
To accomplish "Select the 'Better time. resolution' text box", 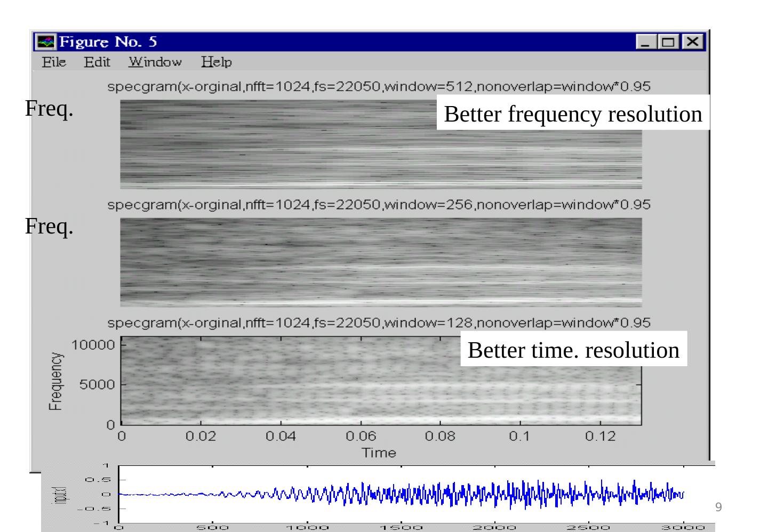I will tap(573, 350).
